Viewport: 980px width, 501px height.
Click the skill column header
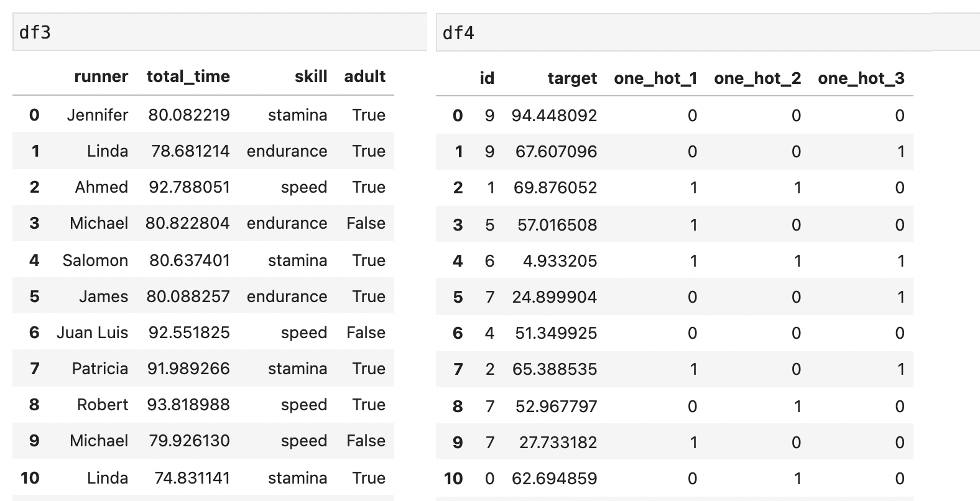(x=311, y=76)
